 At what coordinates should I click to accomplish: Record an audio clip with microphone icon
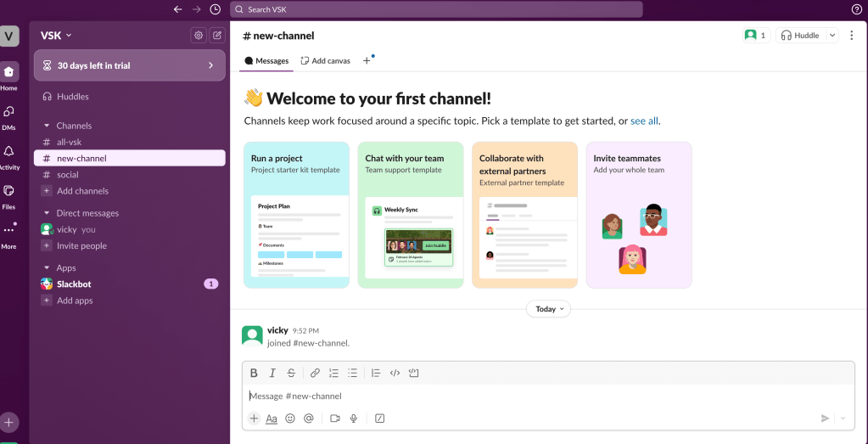(x=354, y=419)
